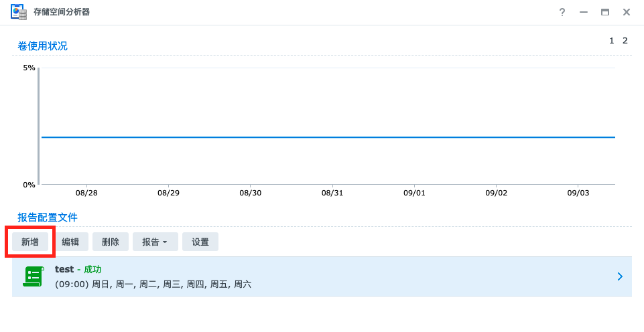Click the 报告配置文件 section heading
The height and width of the screenshot is (332, 644).
point(48,218)
